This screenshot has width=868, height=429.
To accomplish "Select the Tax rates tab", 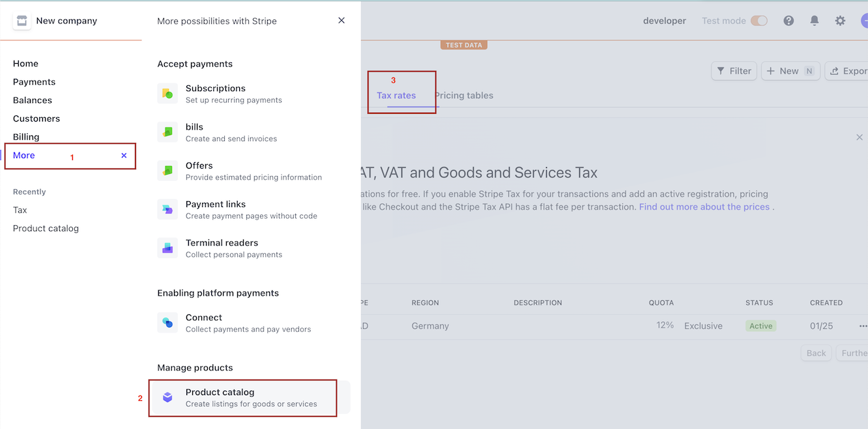I will pos(396,95).
